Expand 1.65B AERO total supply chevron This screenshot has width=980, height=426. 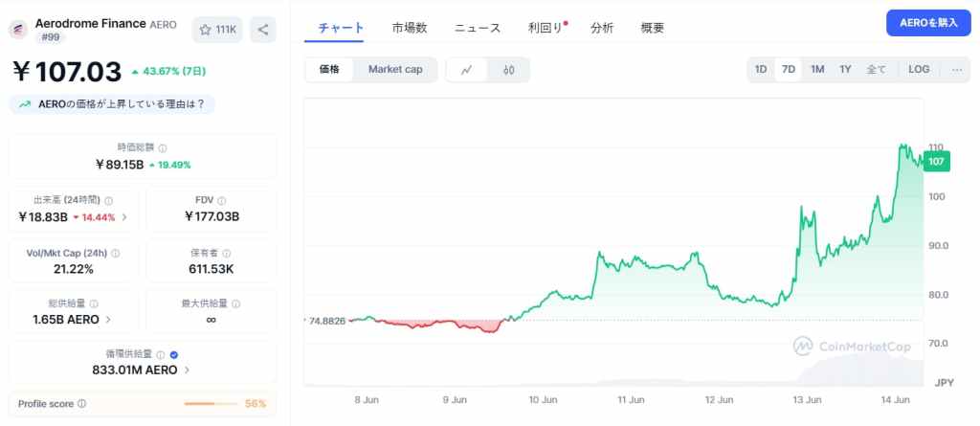click(x=108, y=320)
